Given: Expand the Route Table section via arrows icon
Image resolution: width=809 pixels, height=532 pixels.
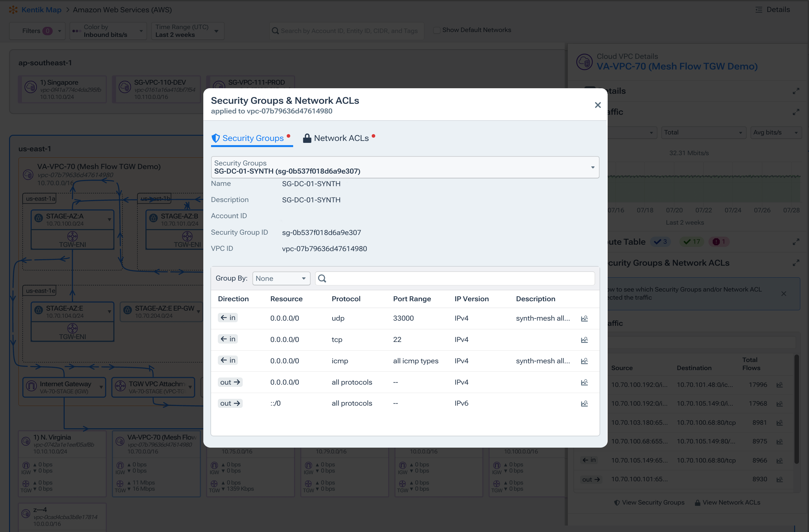Looking at the screenshot, I should point(796,242).
